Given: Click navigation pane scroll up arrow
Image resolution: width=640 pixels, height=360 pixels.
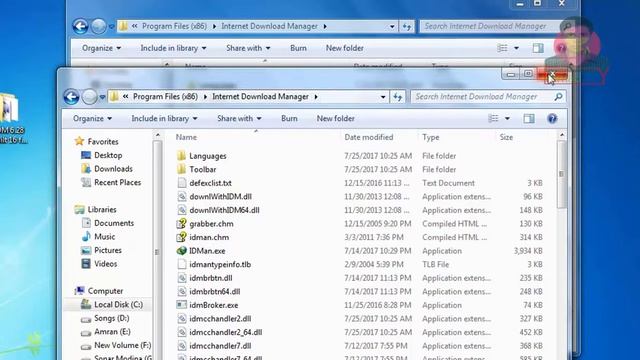Looking at the screenshot, I should click(158, 135).
